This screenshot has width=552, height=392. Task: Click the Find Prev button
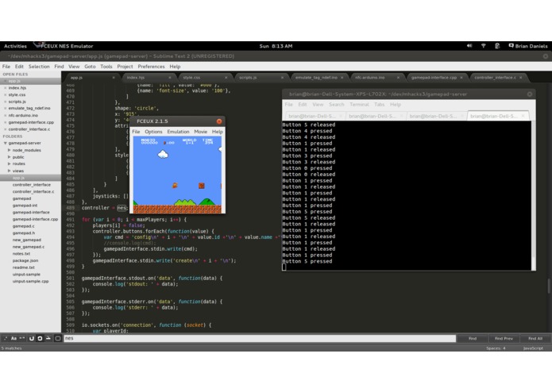(504, 338)
